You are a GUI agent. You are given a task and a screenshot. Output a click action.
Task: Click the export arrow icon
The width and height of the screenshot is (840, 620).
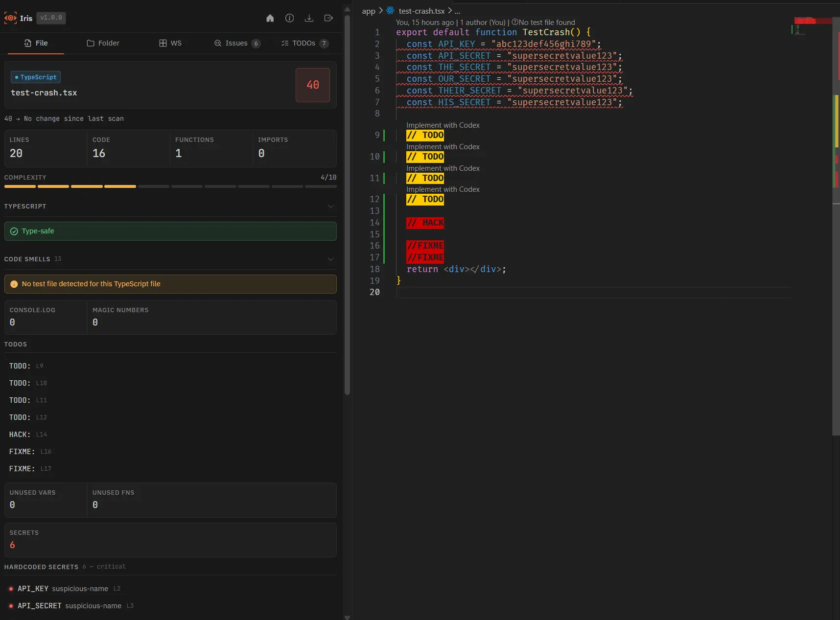click(329, 18)
